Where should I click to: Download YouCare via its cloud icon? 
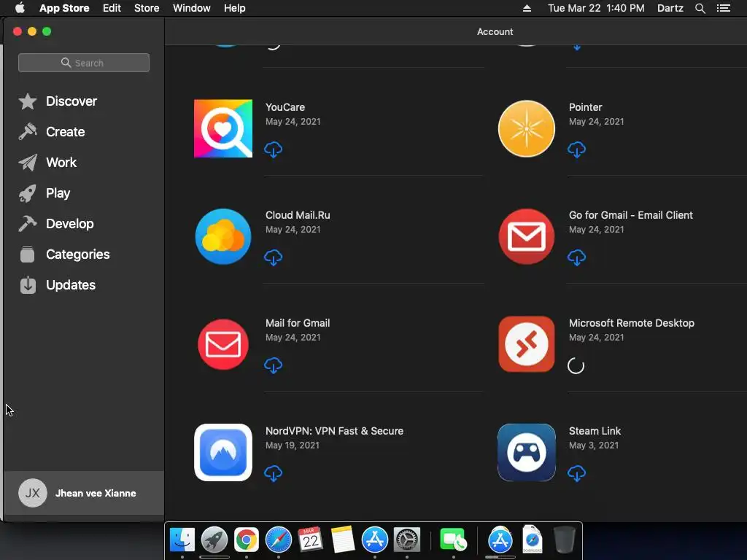coord(274,149)
